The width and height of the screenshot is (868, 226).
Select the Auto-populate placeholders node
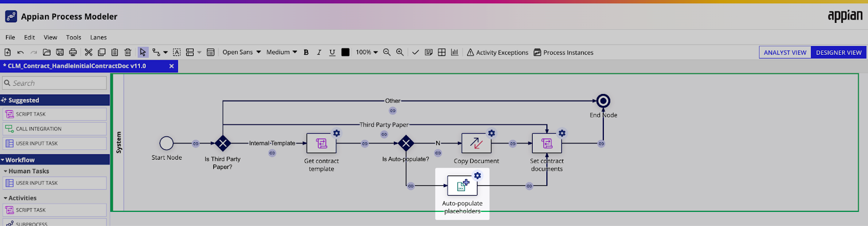pyautogui.click(x=462, y=186)
